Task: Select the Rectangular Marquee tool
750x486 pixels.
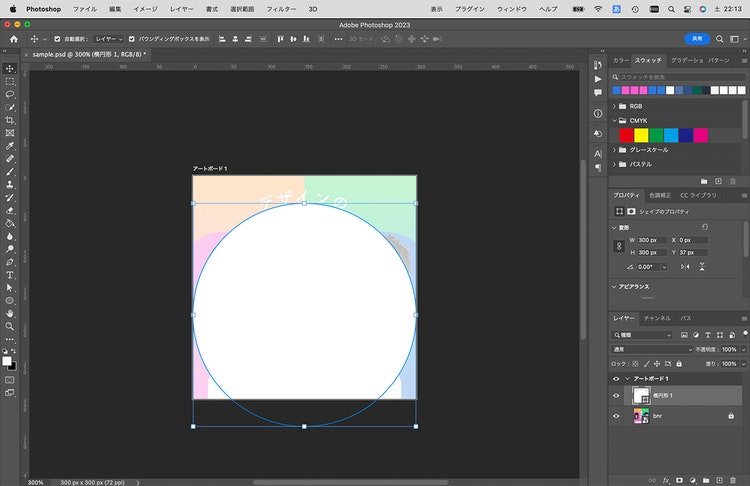Action: 10,82
